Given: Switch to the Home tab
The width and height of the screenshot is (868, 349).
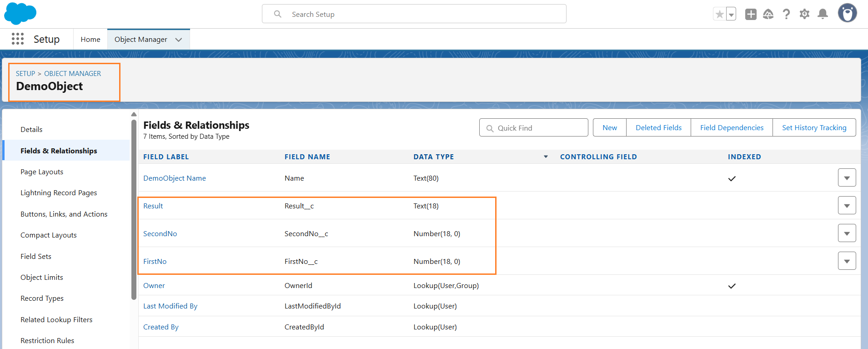Looking at the screenshot, I should pos(90,40).
